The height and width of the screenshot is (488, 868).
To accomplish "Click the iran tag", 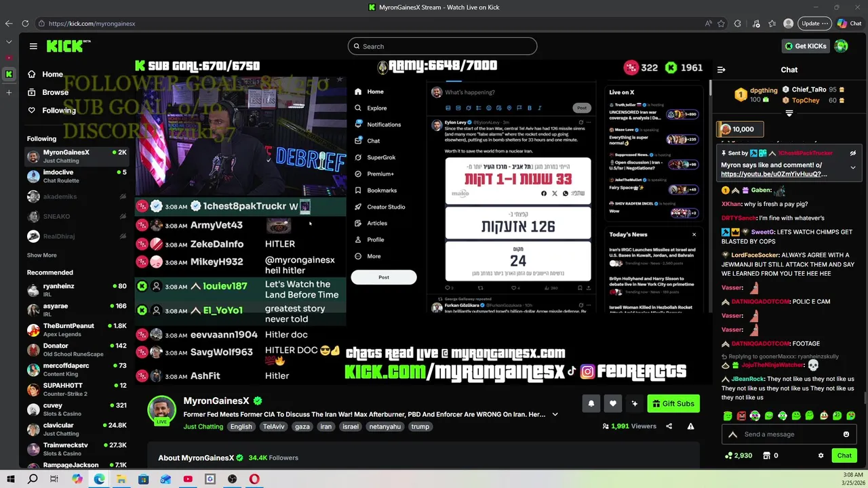I will pyautogui.click(x=326, y=426).
